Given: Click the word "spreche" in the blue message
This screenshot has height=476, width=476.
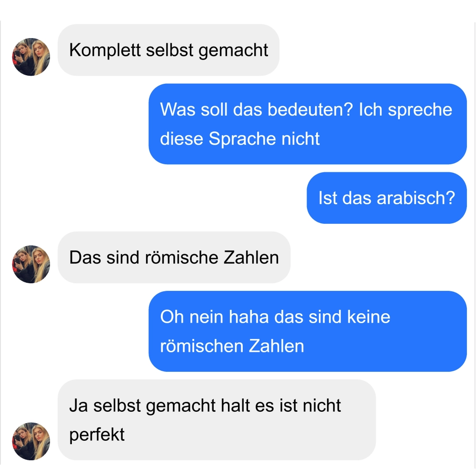Looking at the screenshot, I should pos(420,109).
